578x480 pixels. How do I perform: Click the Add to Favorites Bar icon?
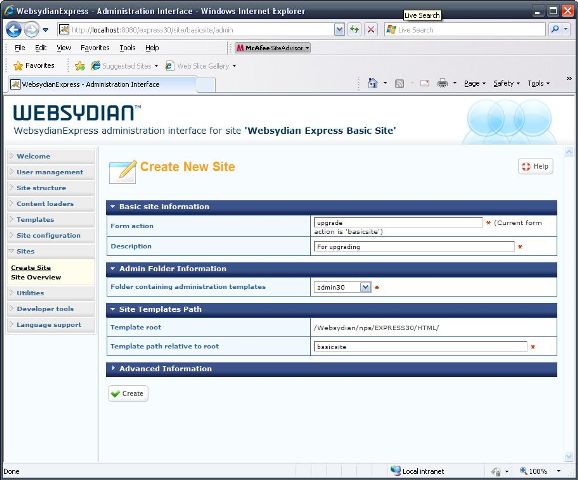point(80,66)
